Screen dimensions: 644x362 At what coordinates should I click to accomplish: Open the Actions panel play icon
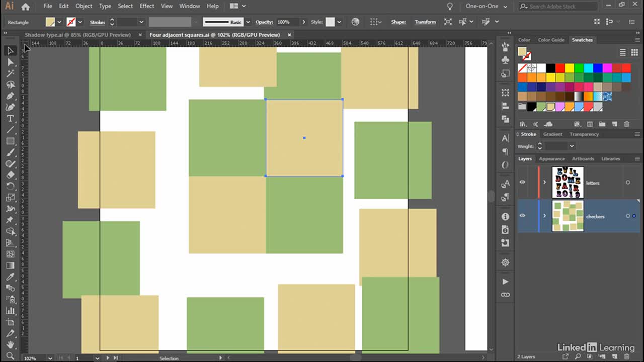505,282
